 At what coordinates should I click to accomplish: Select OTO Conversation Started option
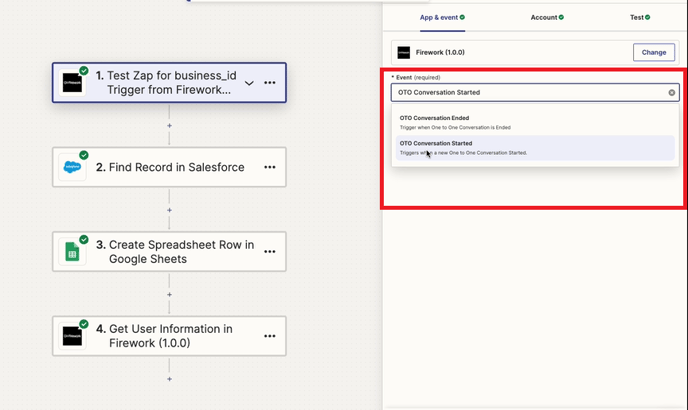535,148
